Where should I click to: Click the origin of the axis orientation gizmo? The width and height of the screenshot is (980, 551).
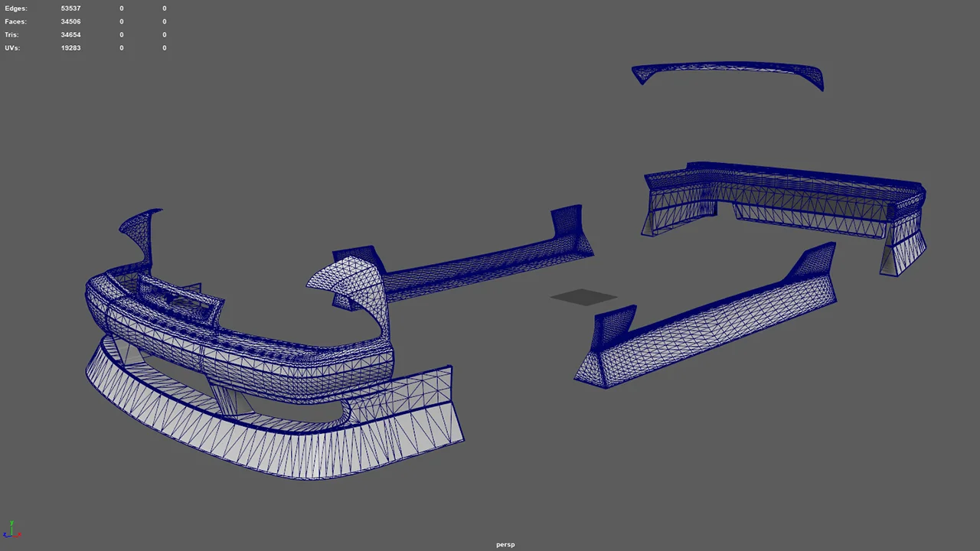11,535
